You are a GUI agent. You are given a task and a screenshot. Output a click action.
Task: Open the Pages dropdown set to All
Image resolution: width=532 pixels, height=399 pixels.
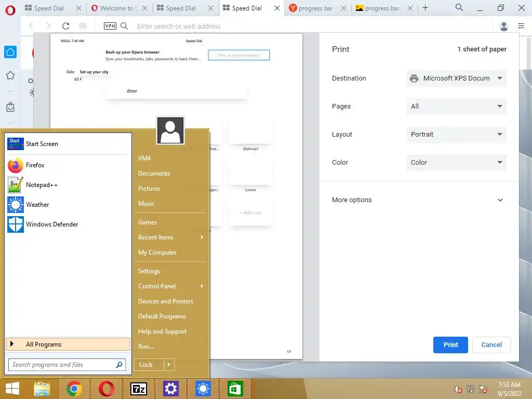456,106
